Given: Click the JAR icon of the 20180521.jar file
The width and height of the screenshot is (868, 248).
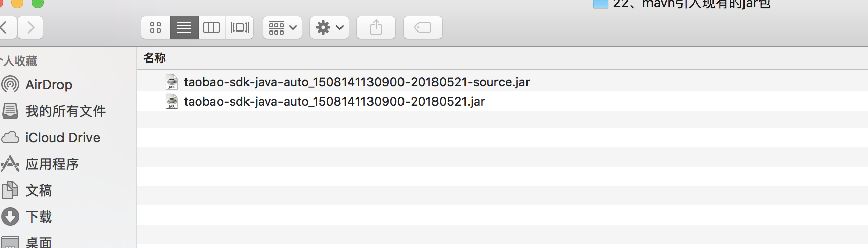Looking at the screenshot, I should tap(172, 101).
